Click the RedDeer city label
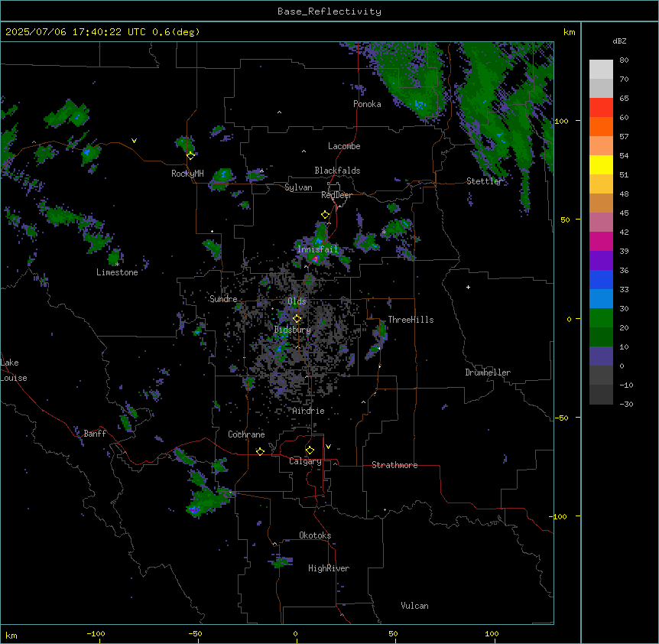Viewport: 659px width, 644px height. click(336, 195)
